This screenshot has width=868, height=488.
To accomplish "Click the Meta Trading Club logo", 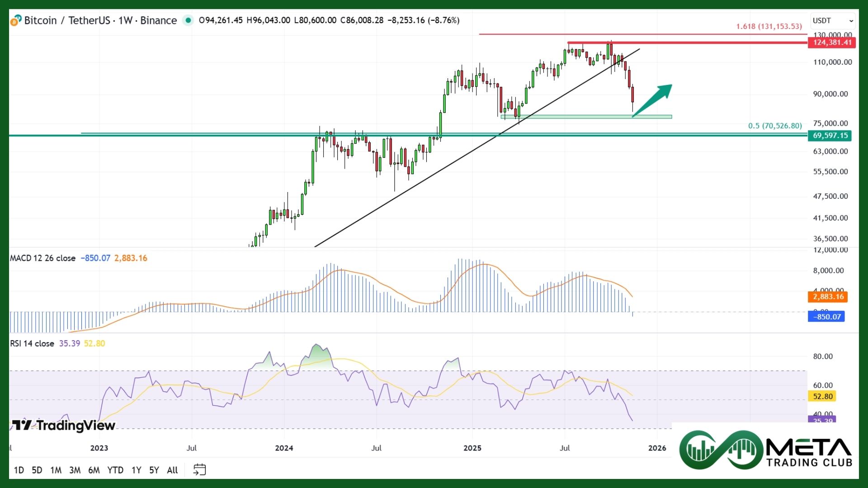I will 765,450.
